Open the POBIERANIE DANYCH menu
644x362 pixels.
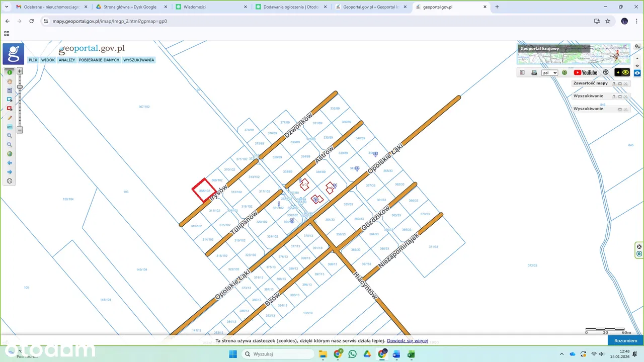tap(99, 60)
